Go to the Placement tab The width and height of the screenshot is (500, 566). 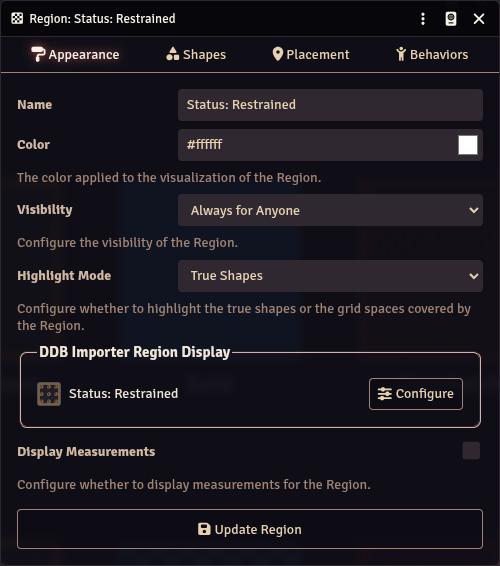311,55
